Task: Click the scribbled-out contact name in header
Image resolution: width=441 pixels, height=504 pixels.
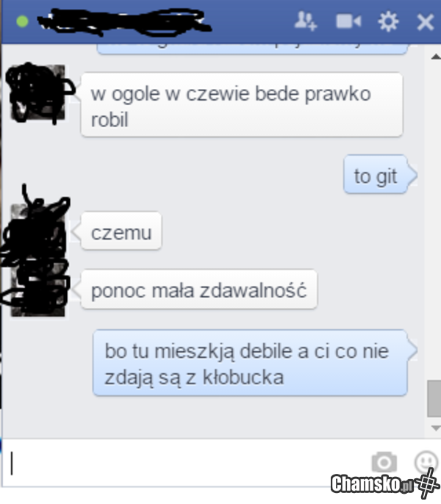Action: coord(123,21)
